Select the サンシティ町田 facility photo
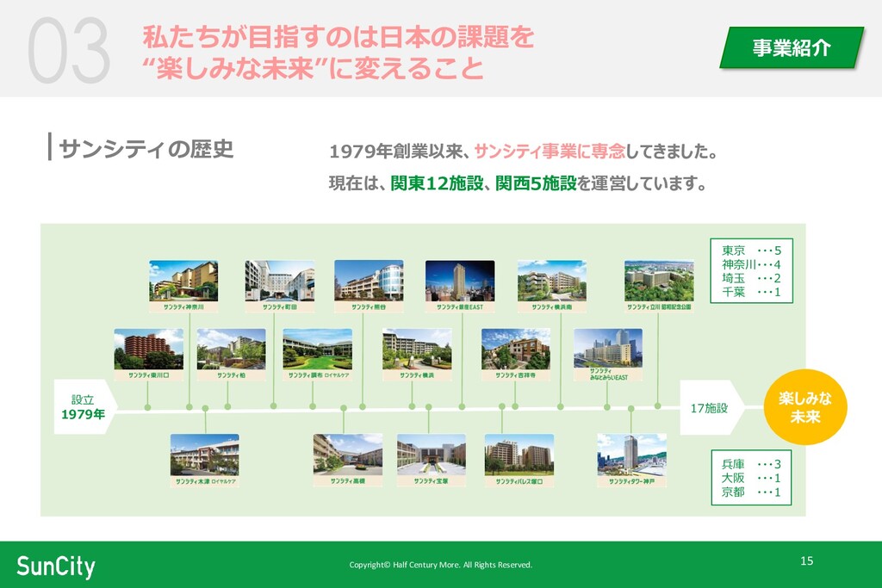882x588 pixels. (280, 281)
